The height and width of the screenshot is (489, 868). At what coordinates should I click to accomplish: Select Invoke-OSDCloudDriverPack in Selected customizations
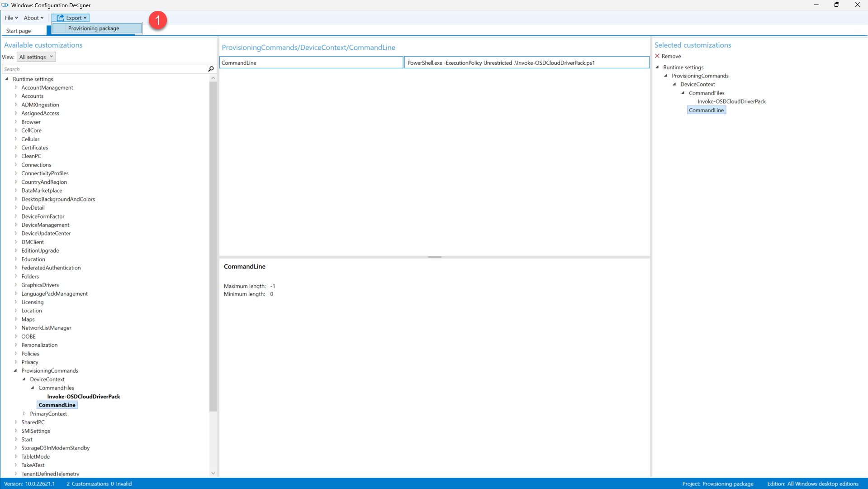click(731, 101)
